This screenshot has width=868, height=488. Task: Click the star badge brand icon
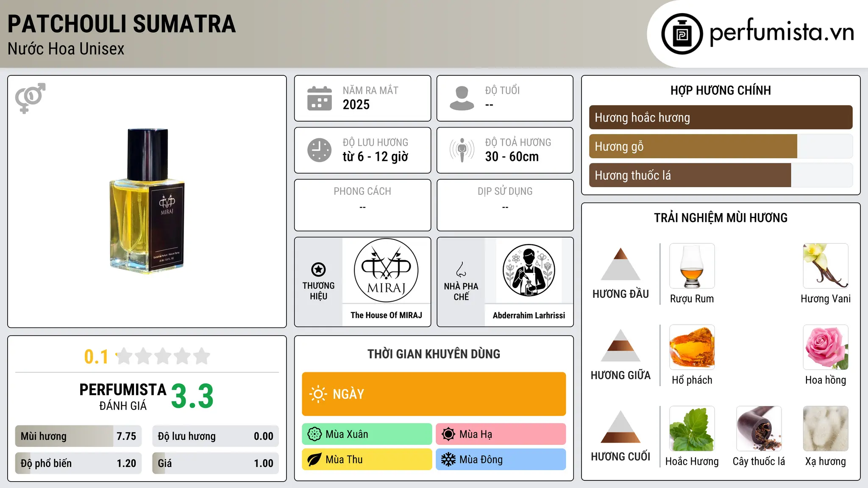pos(318,269)
